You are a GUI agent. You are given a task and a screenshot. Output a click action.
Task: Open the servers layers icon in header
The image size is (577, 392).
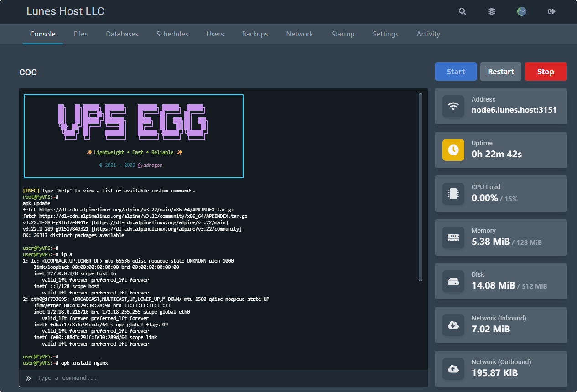492,11
